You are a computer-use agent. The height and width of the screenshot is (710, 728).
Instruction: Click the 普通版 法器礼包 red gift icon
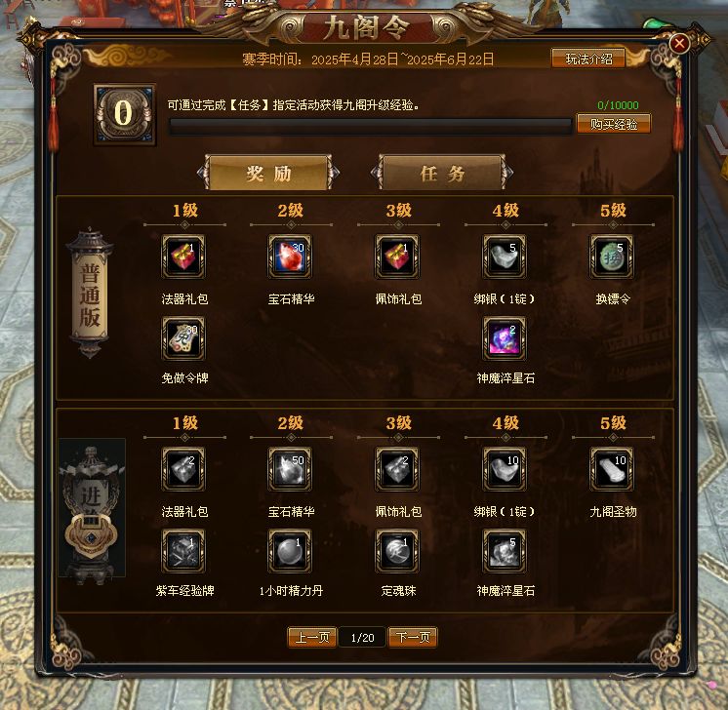point(183,256)
